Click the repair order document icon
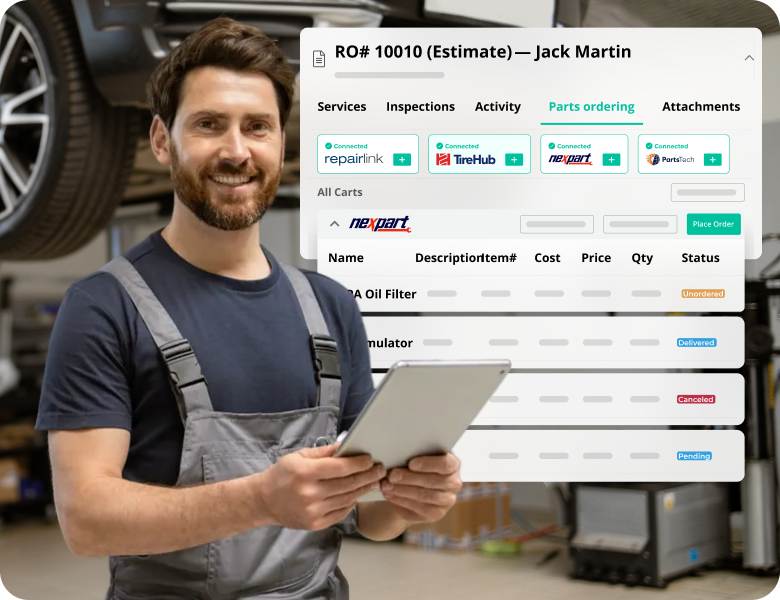Screen dimensions: 780x600 coord(319,58)
